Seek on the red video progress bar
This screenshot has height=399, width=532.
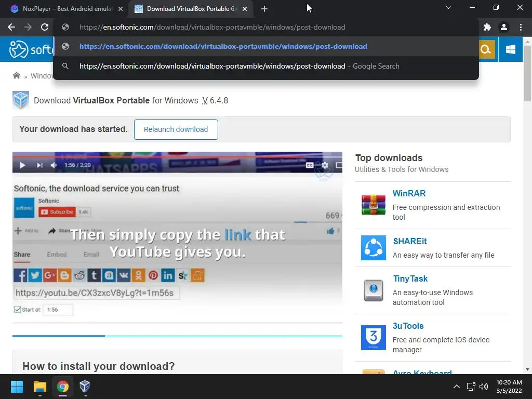click(177, 157)
